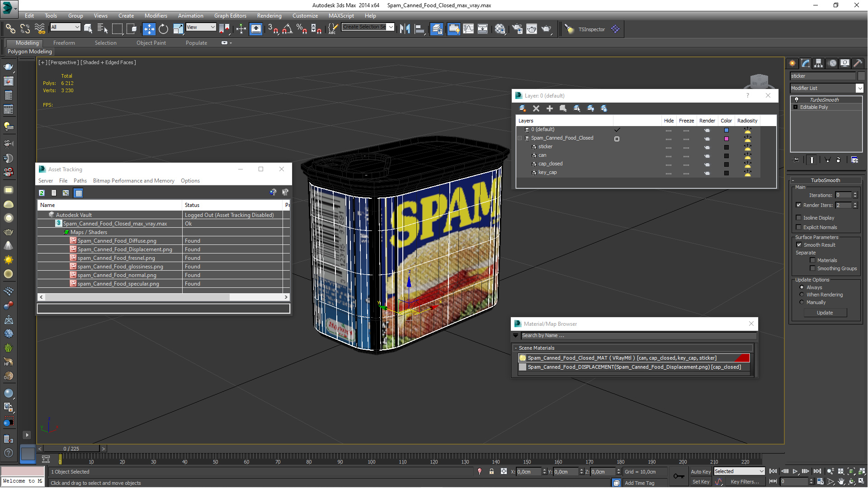Click Configure Modifier Sets icon
Screen dimensions: 868x488
[854, 160]
